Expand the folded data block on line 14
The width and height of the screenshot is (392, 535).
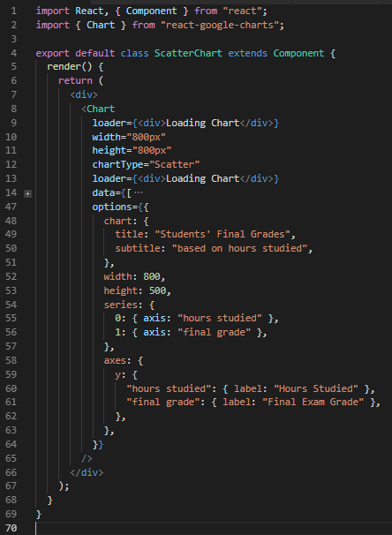pos(28,193)
